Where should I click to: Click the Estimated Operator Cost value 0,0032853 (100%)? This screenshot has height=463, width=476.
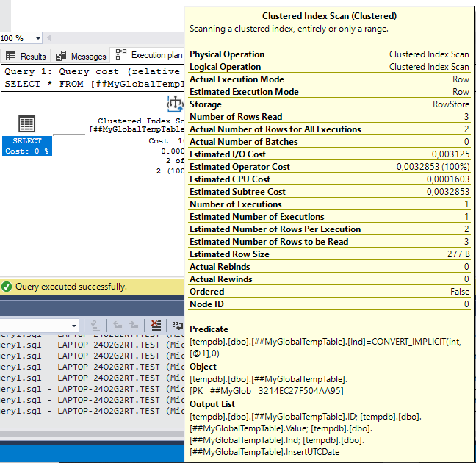click(x=433, y=167)
